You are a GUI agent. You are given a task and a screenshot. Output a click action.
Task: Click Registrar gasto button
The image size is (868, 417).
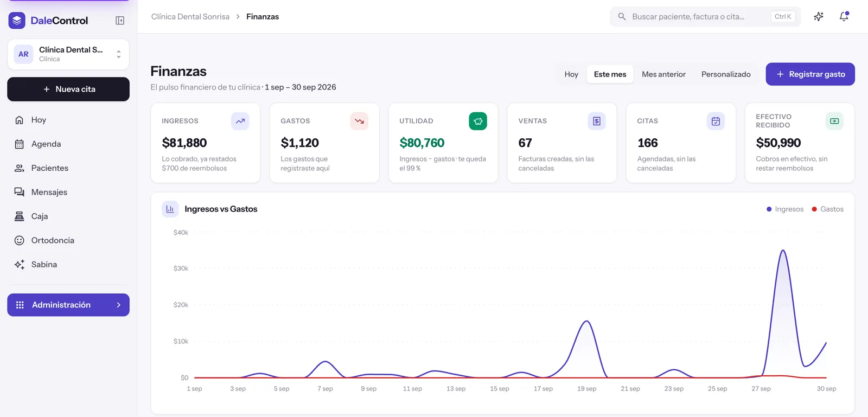click(810, 74)
